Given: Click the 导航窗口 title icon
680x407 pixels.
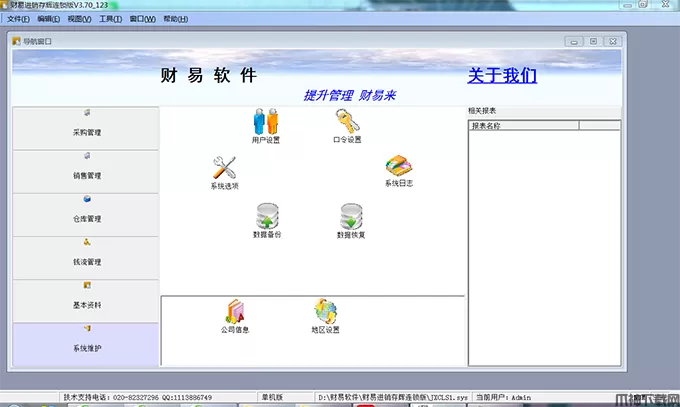Looking at the screenshot, I should [x=16, y=41].
